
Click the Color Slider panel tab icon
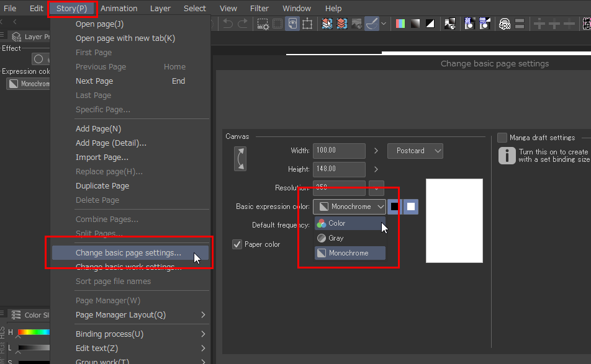16,314
